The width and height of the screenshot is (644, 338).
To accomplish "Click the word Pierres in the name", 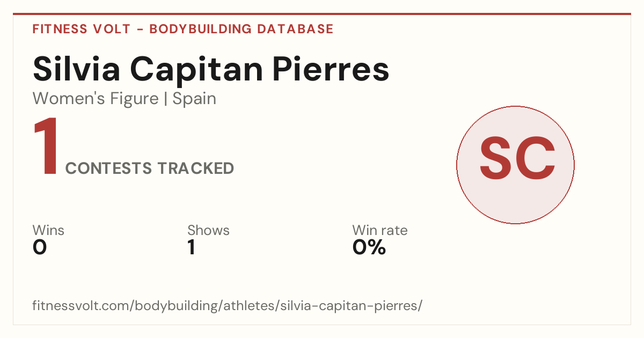I will coord(332,69).
